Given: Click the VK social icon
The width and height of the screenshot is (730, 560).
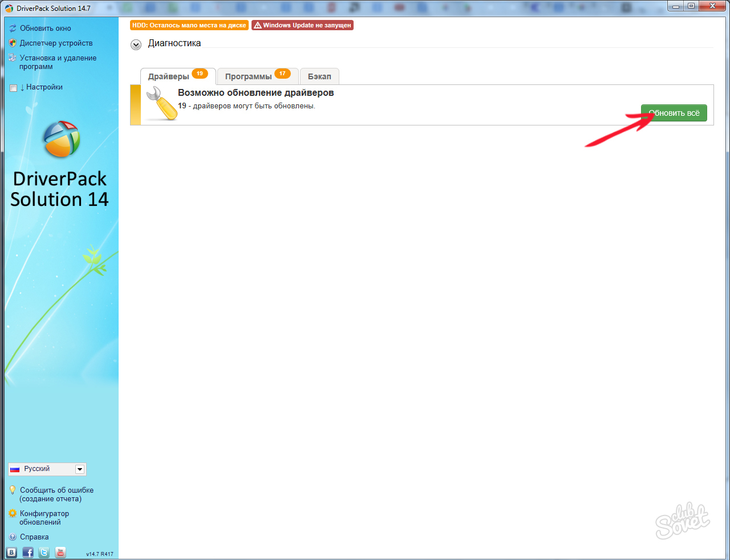Looking at the screenshot, I should click(11, 552).
